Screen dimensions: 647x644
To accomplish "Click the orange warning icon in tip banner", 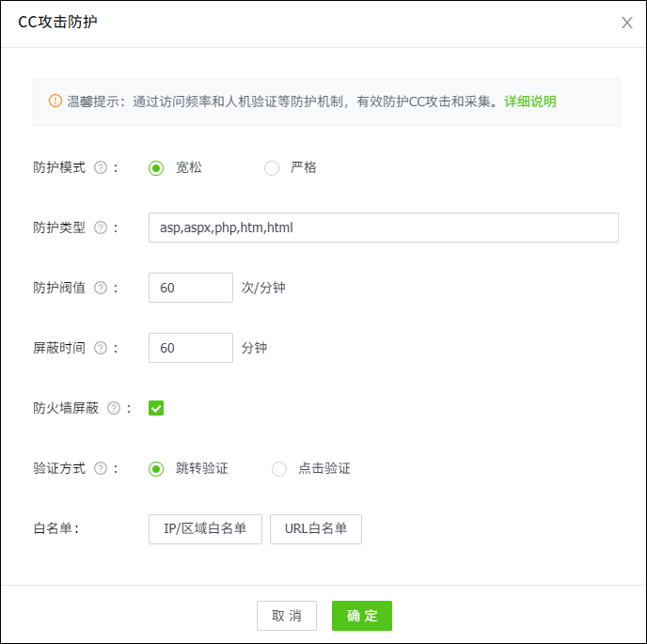I will [x=55, y=101].
